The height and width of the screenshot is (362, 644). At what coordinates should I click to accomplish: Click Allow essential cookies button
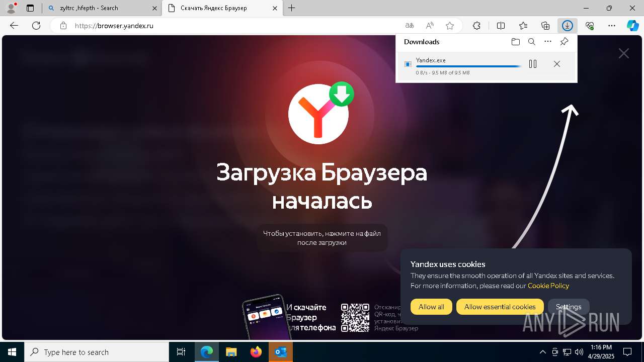(500, 307)
